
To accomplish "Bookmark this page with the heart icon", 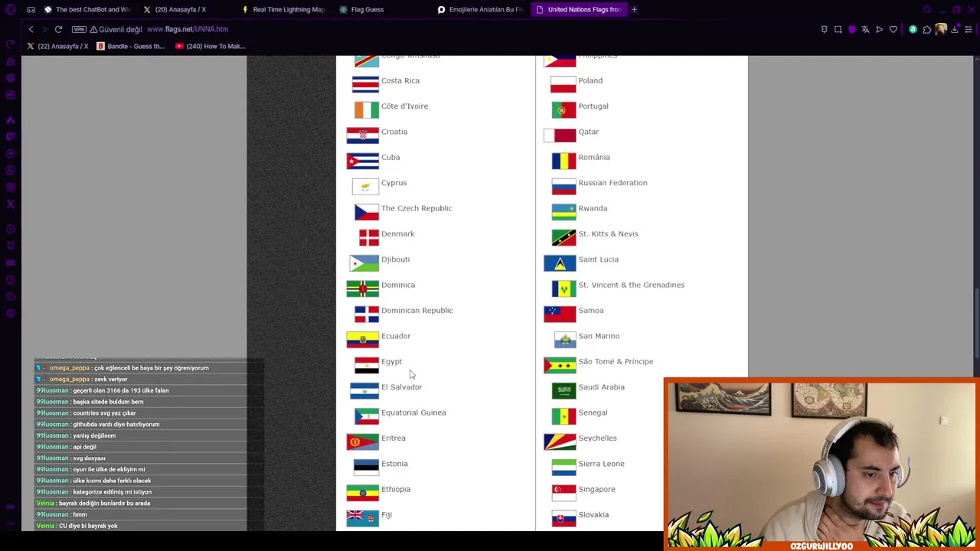I will tap(893, 29).
